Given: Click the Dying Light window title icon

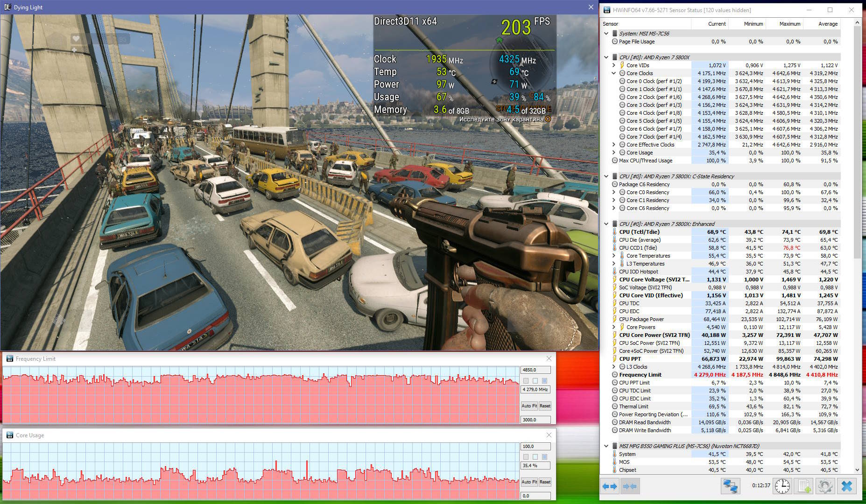Looking at the screenshot, I should [7, 7].
